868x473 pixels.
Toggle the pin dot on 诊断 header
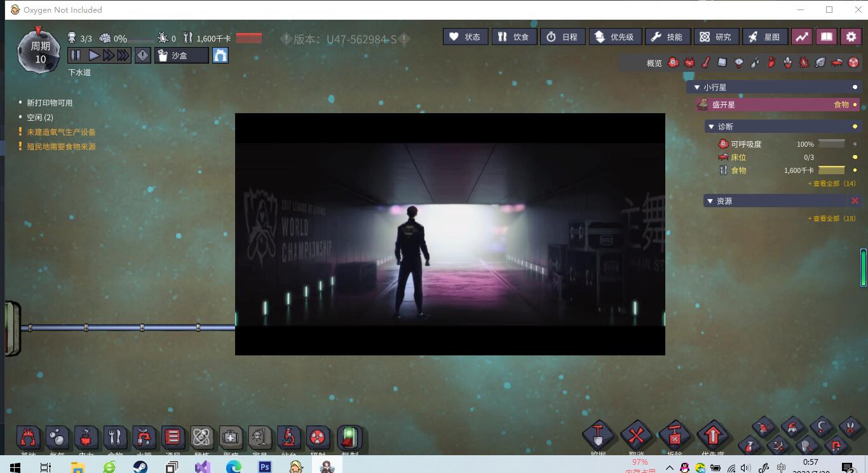click(x=855, y=127)
